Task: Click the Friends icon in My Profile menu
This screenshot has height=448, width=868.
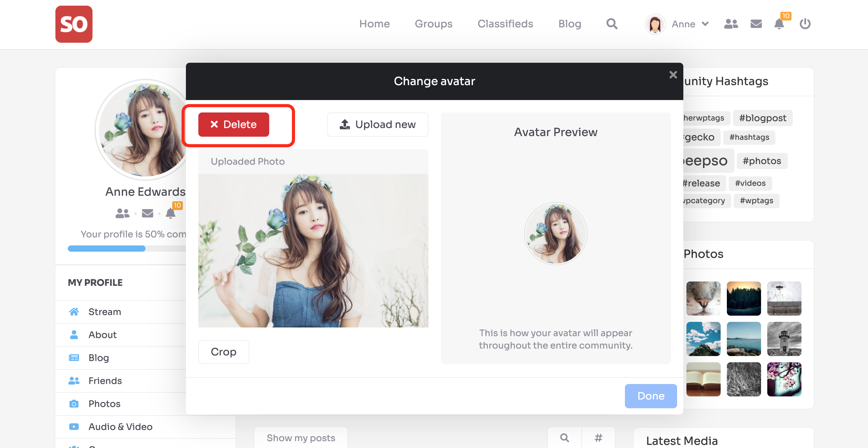Action: (74, 381)
